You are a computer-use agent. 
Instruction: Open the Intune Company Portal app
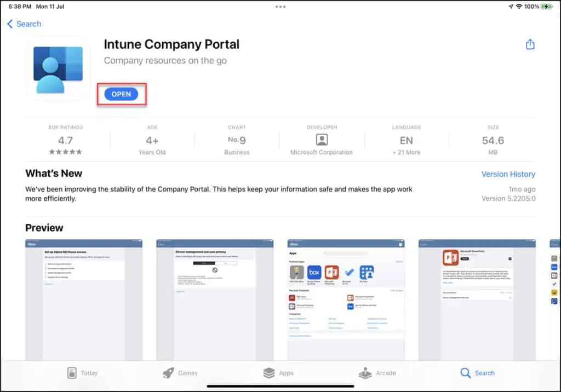point(121,94)
